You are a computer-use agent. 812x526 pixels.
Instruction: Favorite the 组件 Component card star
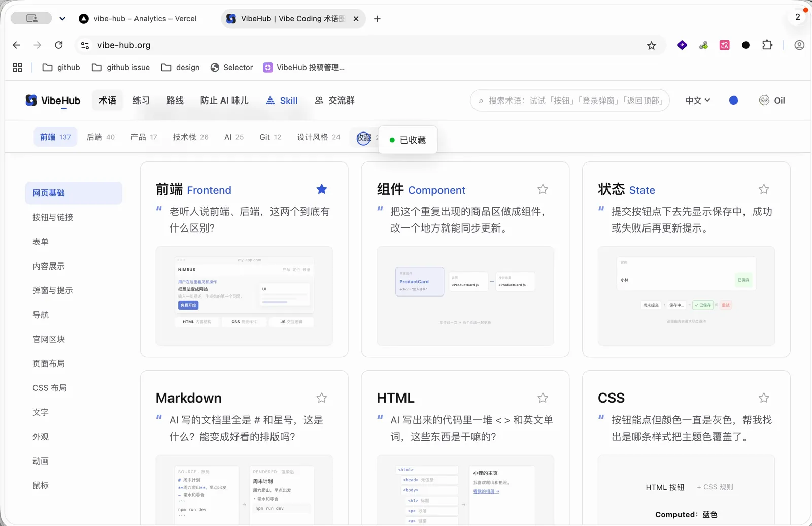click(543, 189)
